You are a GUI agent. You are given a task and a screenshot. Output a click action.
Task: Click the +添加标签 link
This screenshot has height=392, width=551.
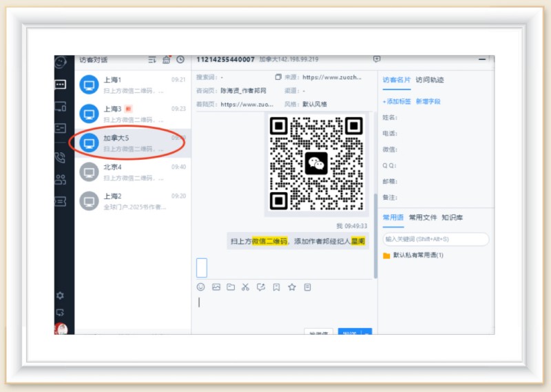point(397,101)
